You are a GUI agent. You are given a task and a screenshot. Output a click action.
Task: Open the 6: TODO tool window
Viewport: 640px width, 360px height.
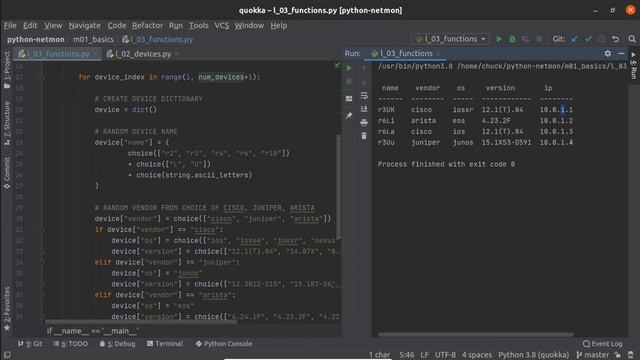click(x=71, y=344)
